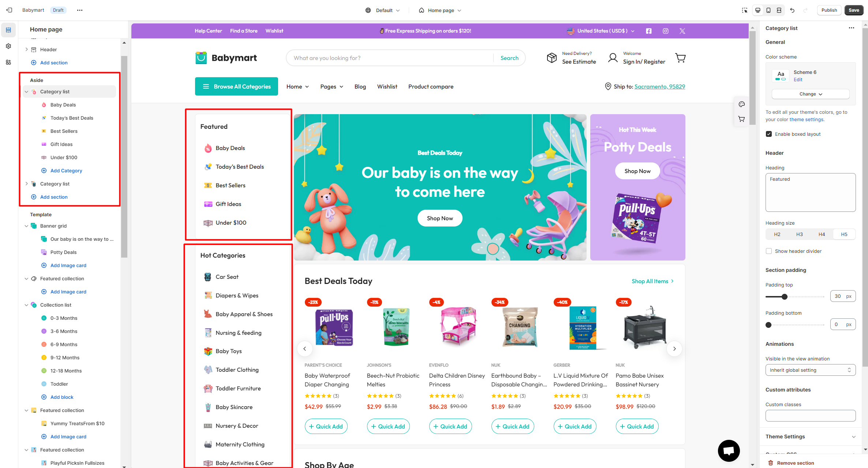Expand the Header section in sidebar
The image size is (868, 468).
pyautogui.click(x=26, y=50)
